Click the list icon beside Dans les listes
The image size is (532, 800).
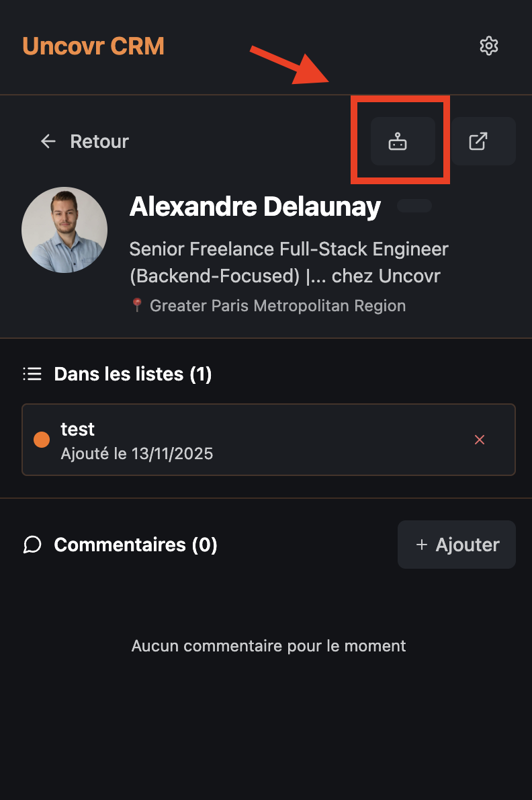(x=32, y=374)
